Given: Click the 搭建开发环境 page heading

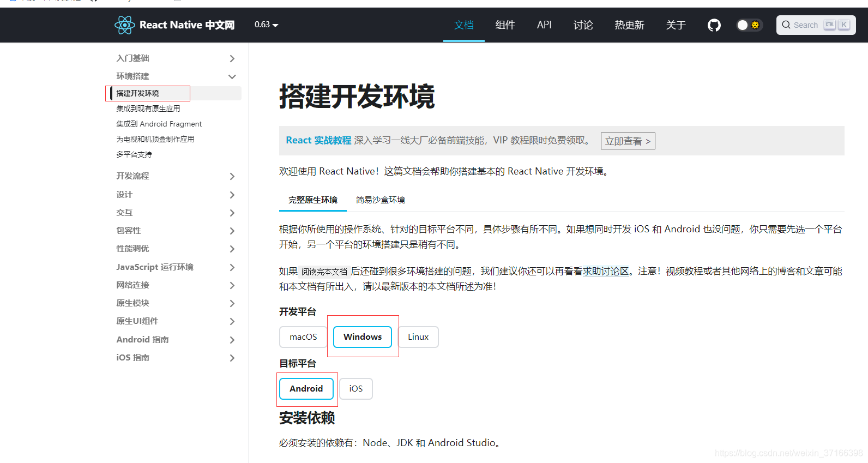Looking at the screenshot, I should (357, 97).
